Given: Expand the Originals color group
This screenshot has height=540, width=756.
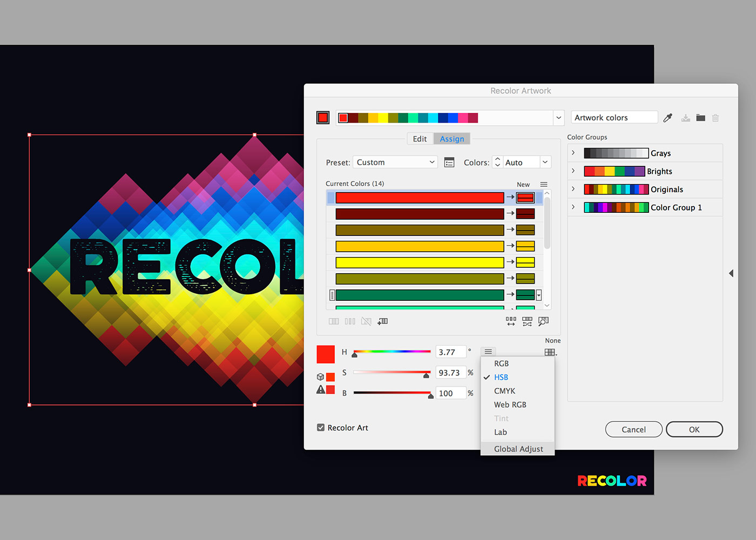Looking at the screenshot, I should click(x=573, y=189).
